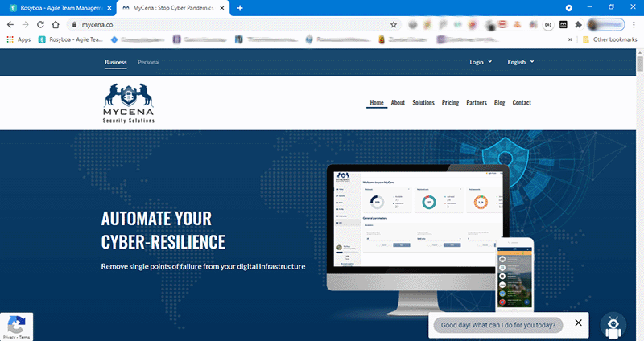Navigate to the Solutions menu item

coord(423,103)
